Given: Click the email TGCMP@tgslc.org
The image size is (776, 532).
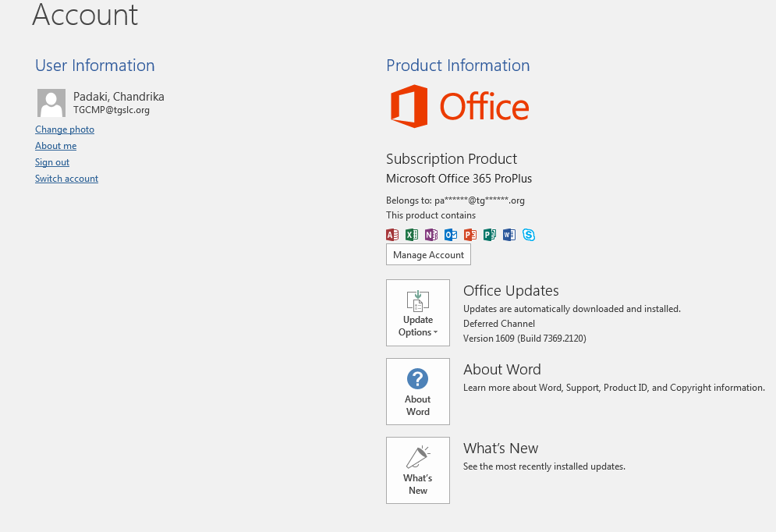Looking at the screenshot, I should 112,110.
